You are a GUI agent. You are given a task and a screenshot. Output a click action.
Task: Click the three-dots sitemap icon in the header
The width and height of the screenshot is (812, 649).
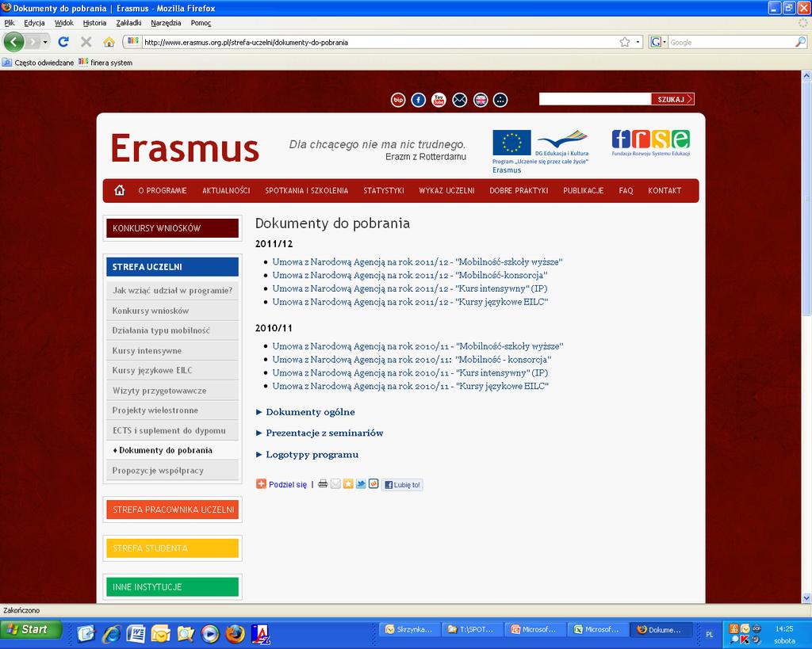tap(500, 100)
